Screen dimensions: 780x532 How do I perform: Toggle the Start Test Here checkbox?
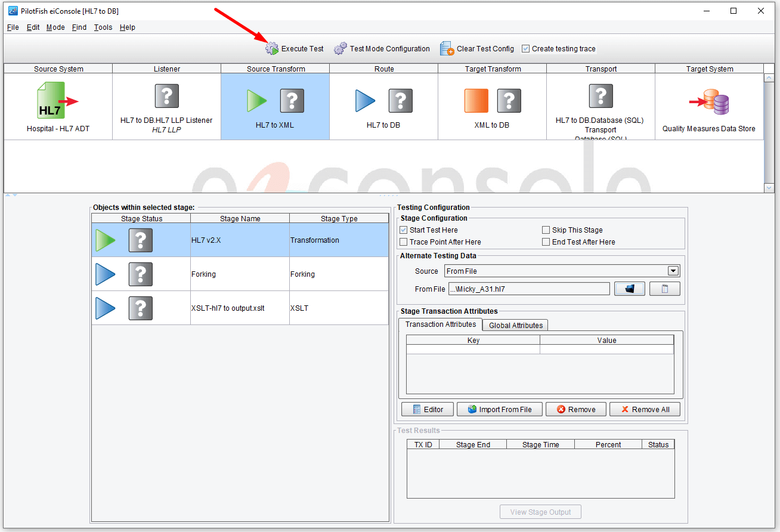pos(404,230)
